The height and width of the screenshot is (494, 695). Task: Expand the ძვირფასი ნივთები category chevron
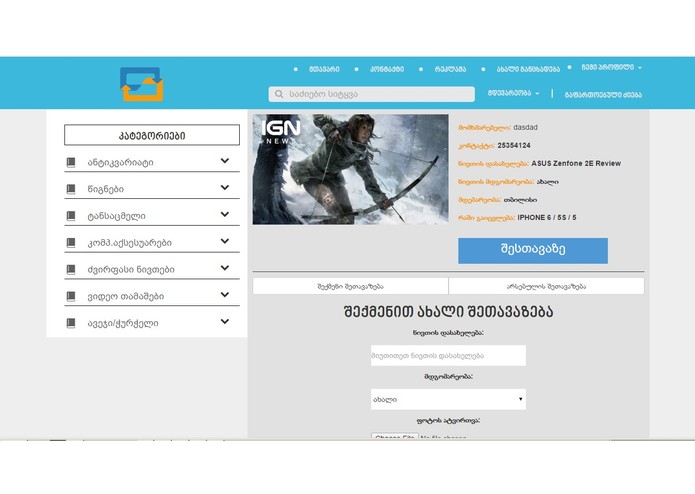click(225, 268)
